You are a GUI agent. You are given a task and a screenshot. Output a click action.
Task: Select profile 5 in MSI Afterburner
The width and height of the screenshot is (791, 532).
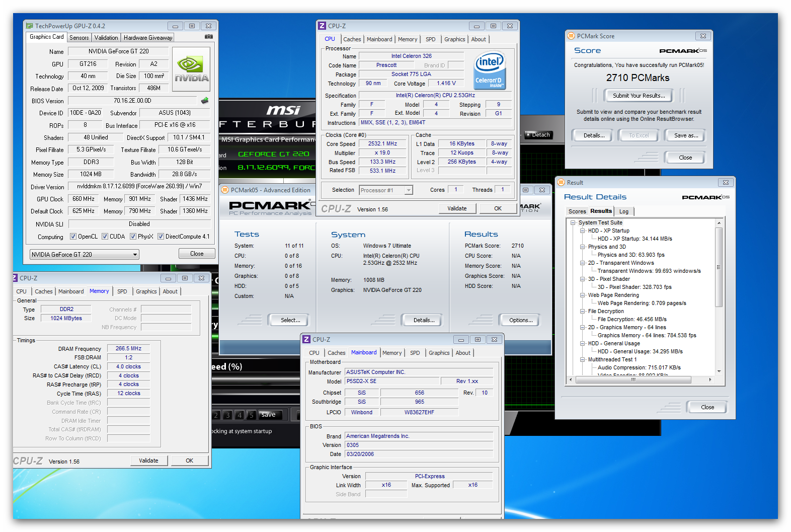252,415
